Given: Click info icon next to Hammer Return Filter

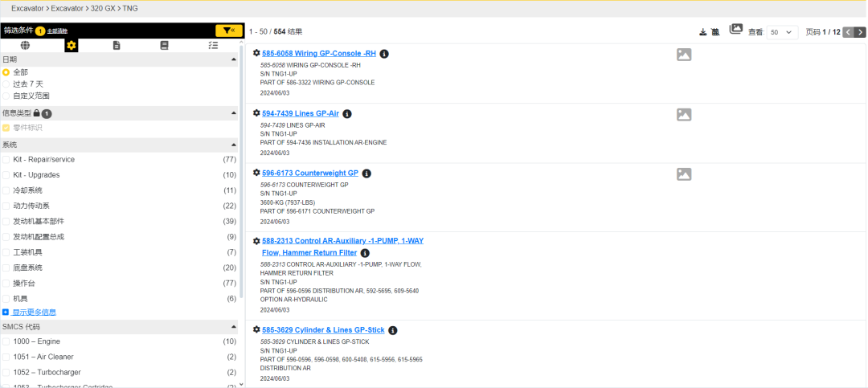Looking at the screenshot, I should 365,253.
